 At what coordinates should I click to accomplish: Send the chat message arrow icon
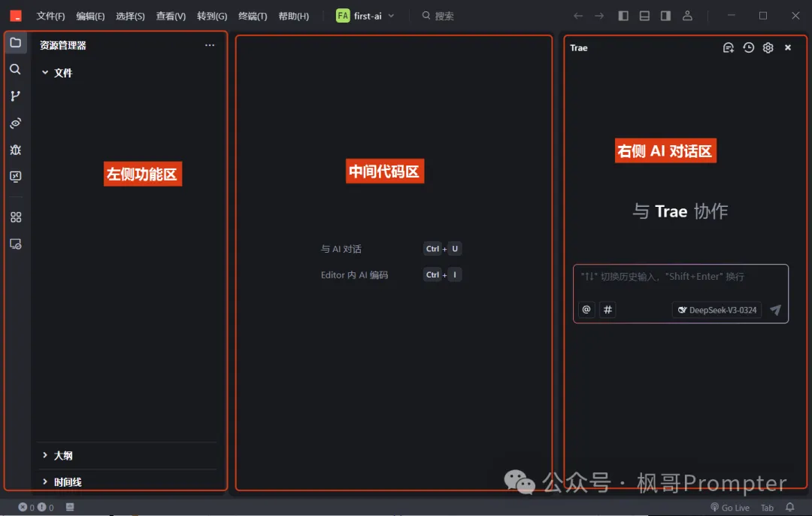pyautogui.click(x=775, y=310)
